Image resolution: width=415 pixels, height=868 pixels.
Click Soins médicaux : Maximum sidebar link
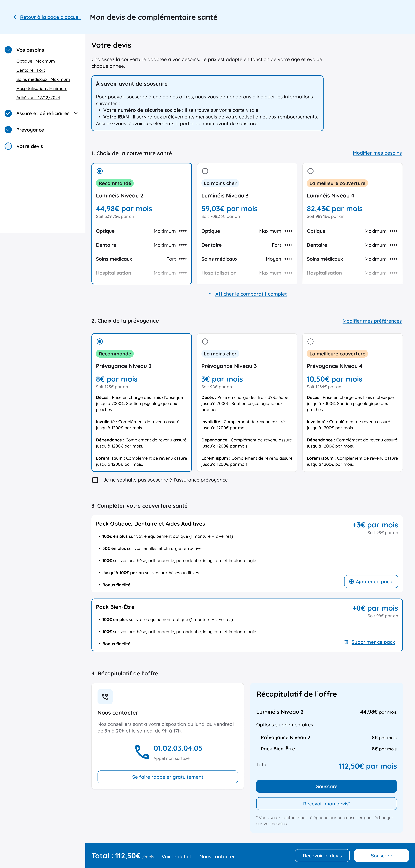point(43,79)
